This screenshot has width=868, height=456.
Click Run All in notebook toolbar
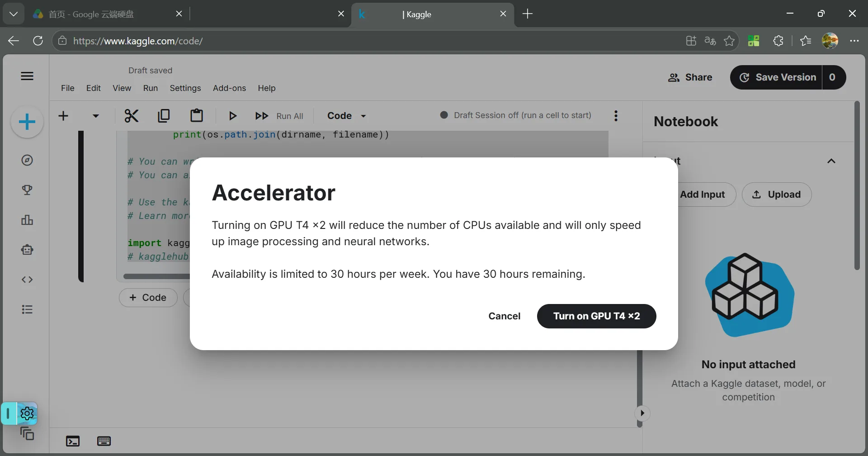coord(279,116)
